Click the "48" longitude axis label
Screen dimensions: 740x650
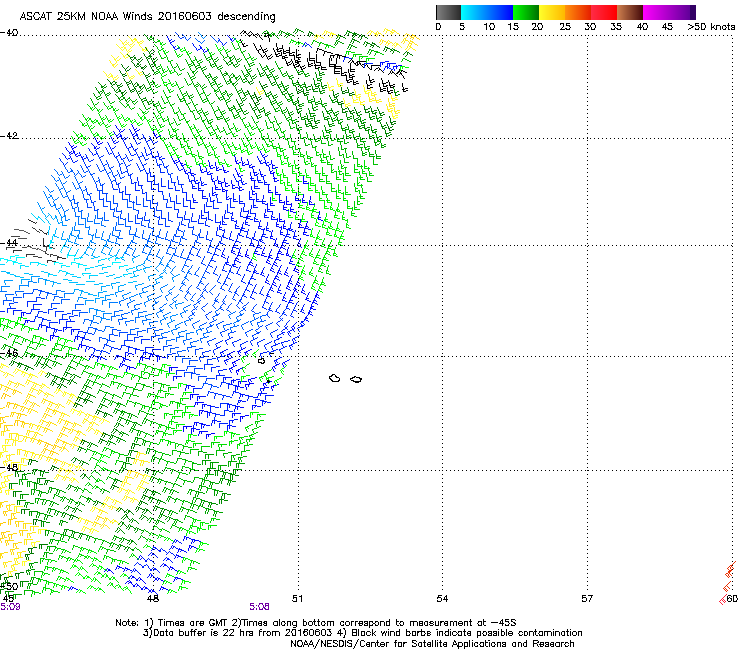152,599
